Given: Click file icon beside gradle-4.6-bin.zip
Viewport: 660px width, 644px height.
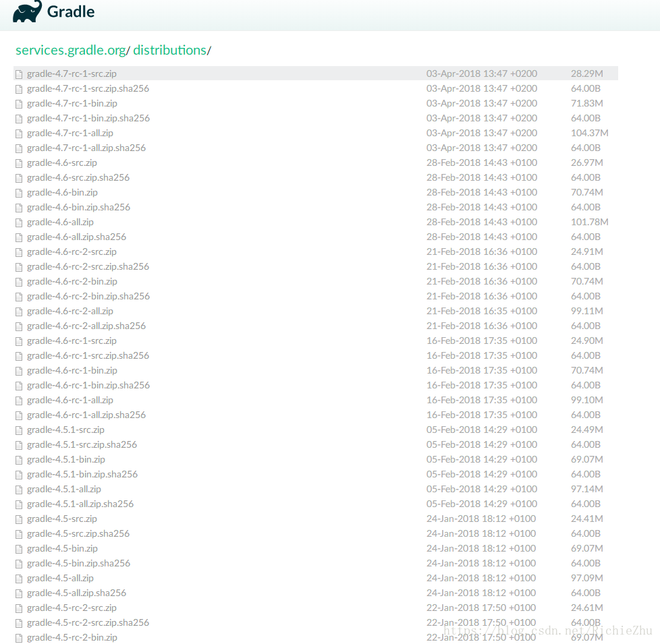Looking at the screenshot, I should [x=19, y=193].
